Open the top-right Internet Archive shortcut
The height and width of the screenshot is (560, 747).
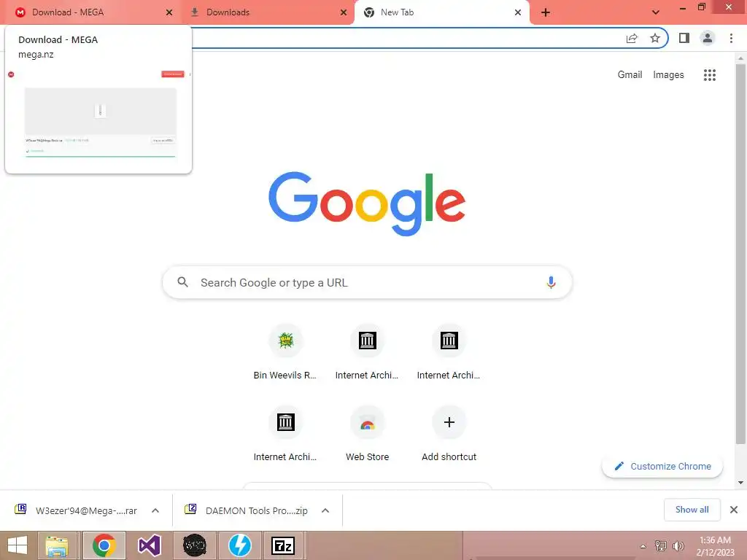tap(449, 352)
